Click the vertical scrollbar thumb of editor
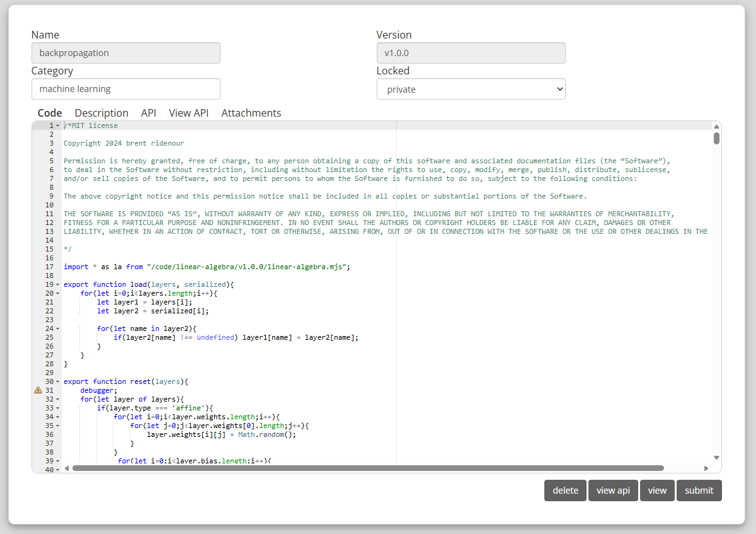The height and width of the screenshot is (534, 756). pyautogui.click(x=716, y=138)
